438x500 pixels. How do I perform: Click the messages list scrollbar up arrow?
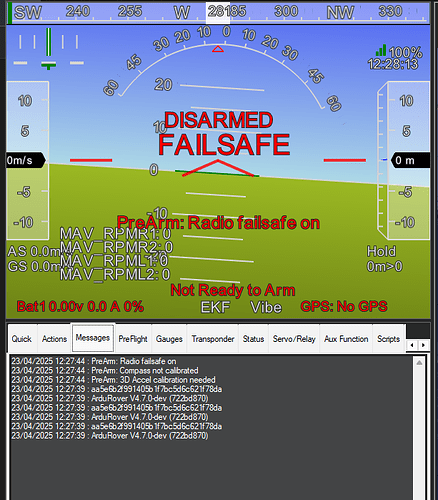point(419,362)
